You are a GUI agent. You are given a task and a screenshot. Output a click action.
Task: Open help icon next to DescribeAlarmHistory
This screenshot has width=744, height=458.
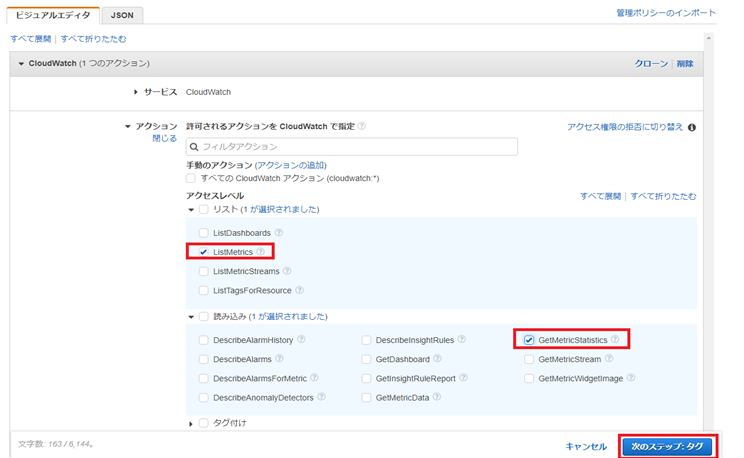(x=301, y=339)
